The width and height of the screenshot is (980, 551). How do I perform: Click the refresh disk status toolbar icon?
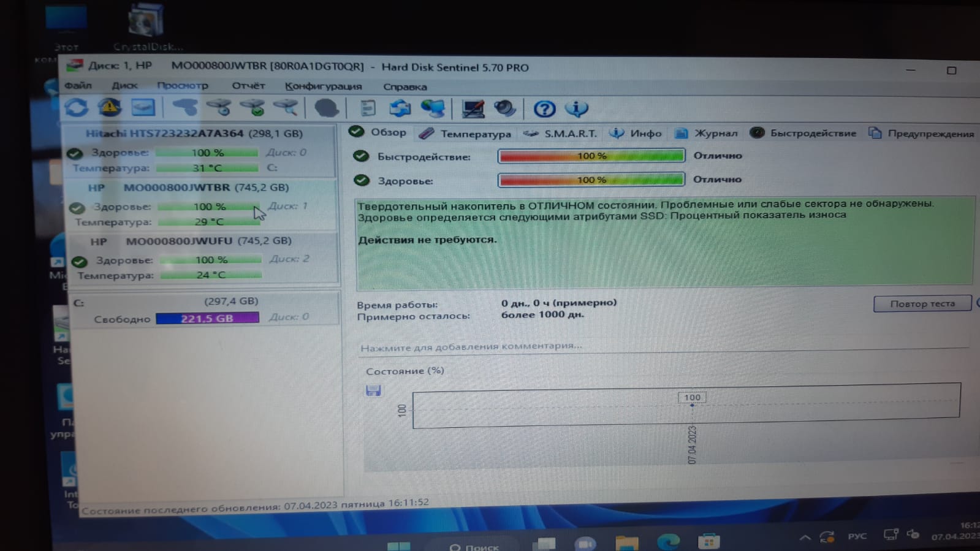coord(77,107)
